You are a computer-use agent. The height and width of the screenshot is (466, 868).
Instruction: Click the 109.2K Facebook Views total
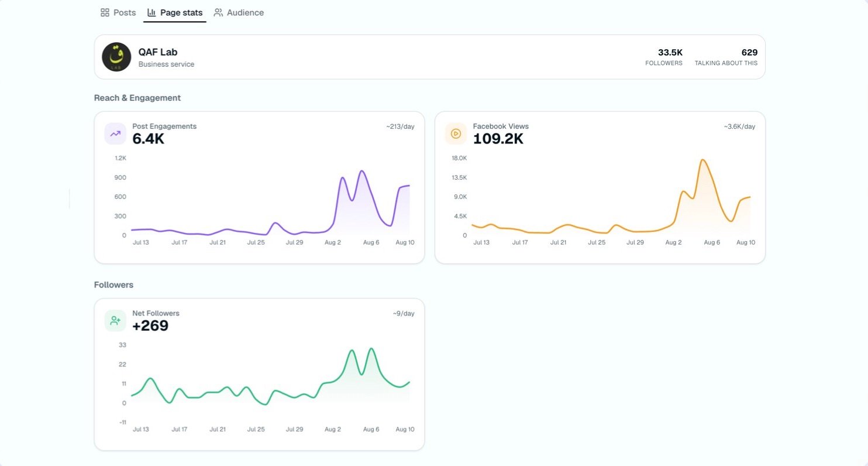coord(498,139)
